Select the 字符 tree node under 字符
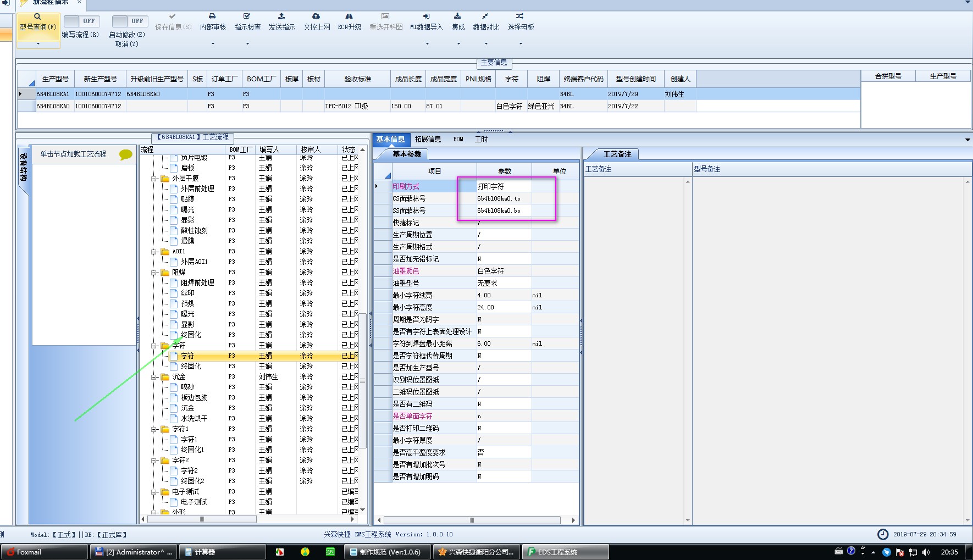 click(x=187, y=356)
